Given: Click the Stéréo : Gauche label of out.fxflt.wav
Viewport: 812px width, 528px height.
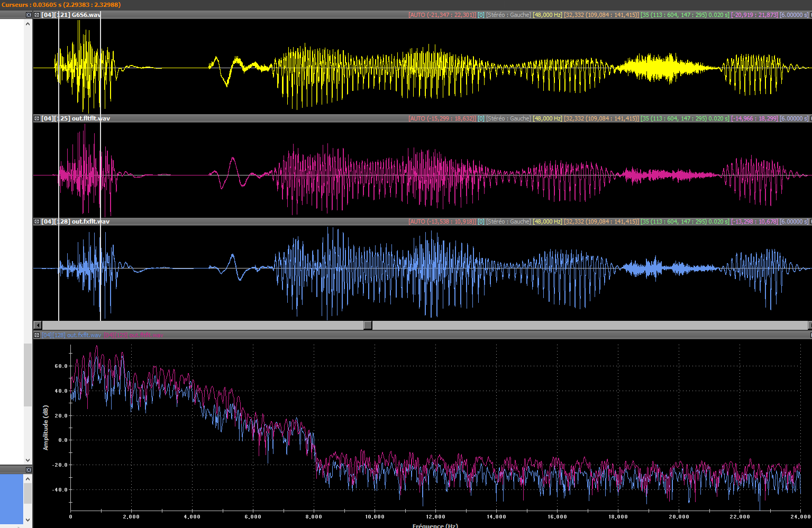Looking at the screenshot, I should point(508,221).
